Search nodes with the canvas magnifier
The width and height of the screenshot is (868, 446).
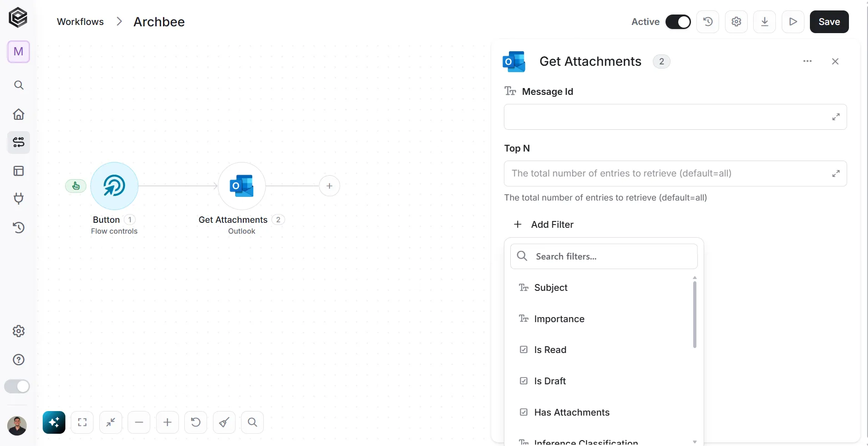tap(252, 422)
